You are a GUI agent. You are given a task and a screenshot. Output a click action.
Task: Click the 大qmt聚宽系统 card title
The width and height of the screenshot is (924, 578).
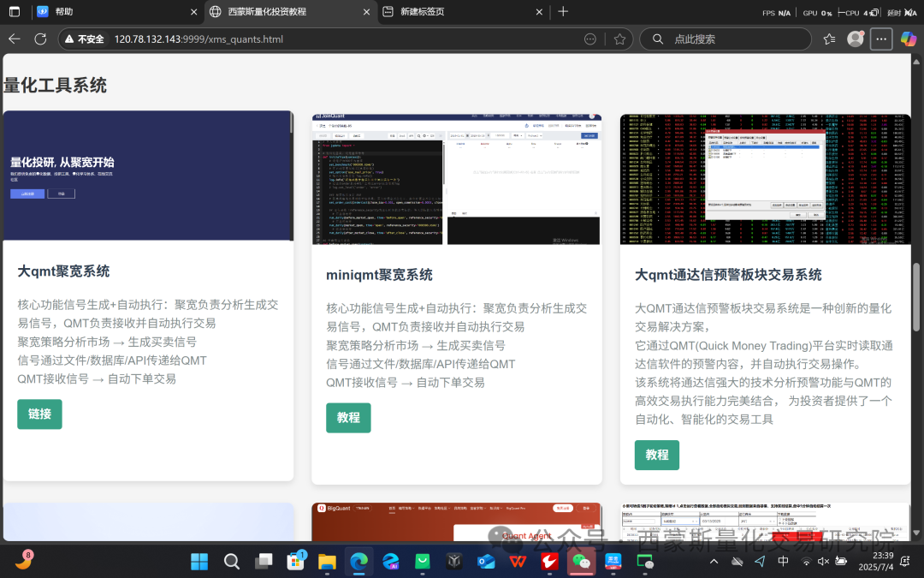(63, 271)
